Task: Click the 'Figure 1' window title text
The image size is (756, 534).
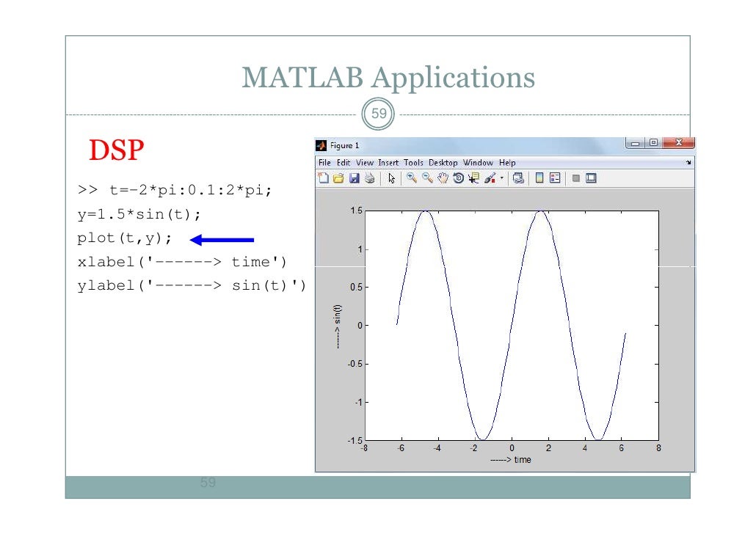Action: pyautogui.click(x=344, y=145)
